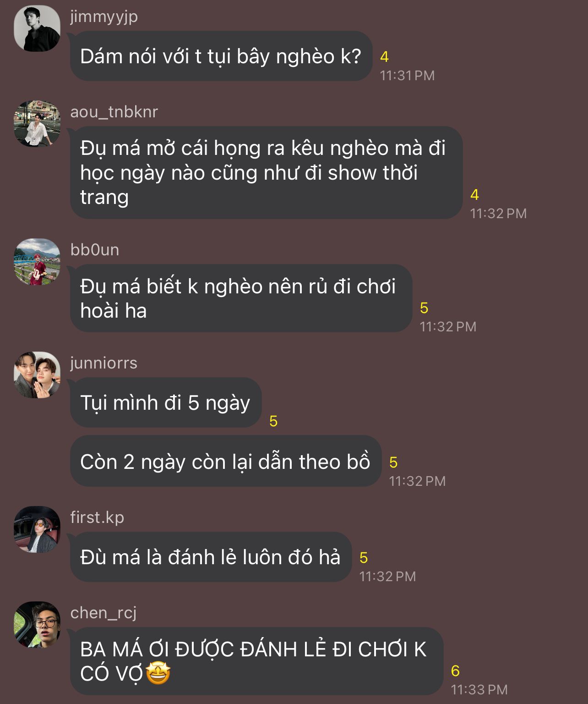This screenshot has width=588, height=704.
Task: Tap jimmyyjp's profile picture
Action: [37, 28]
